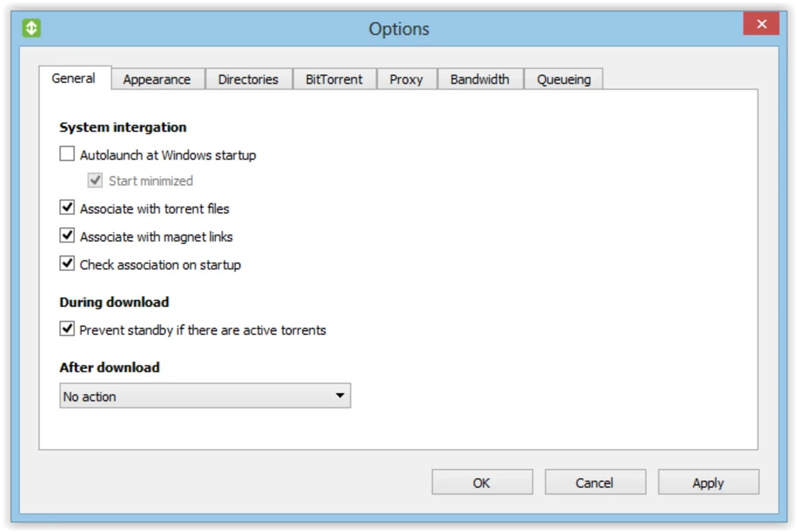
Task: Close the Options dialog with X
Action: click(x=761, y=24)
